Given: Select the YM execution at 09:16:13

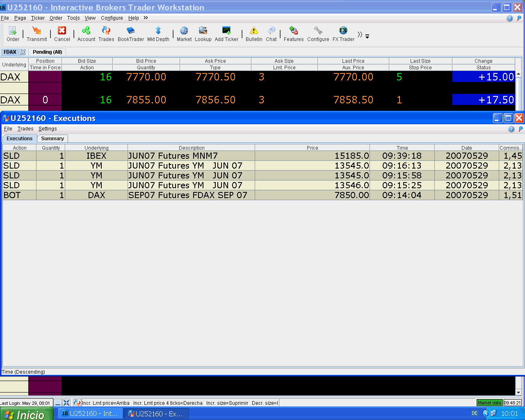Looking at the screenshot, I should coord(262,166).
